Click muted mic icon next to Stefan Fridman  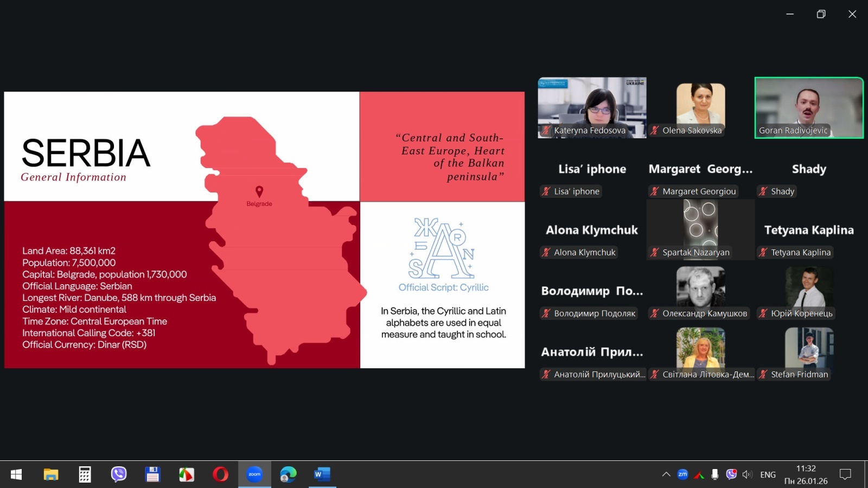(x=763, y=374)
